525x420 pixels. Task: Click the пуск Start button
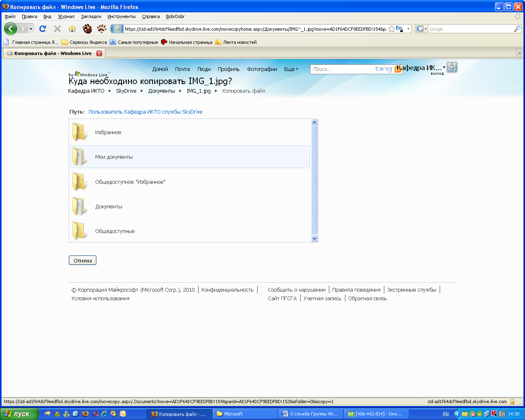19,414
